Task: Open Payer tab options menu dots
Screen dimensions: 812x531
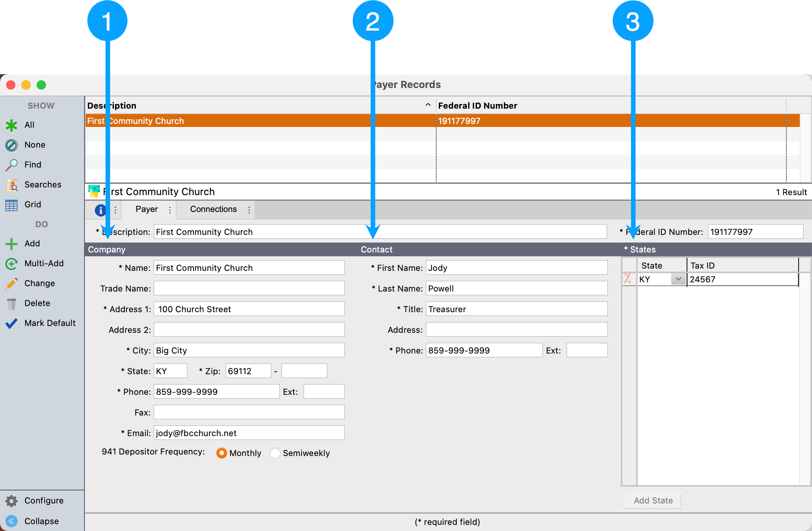Action: [170, 210]
